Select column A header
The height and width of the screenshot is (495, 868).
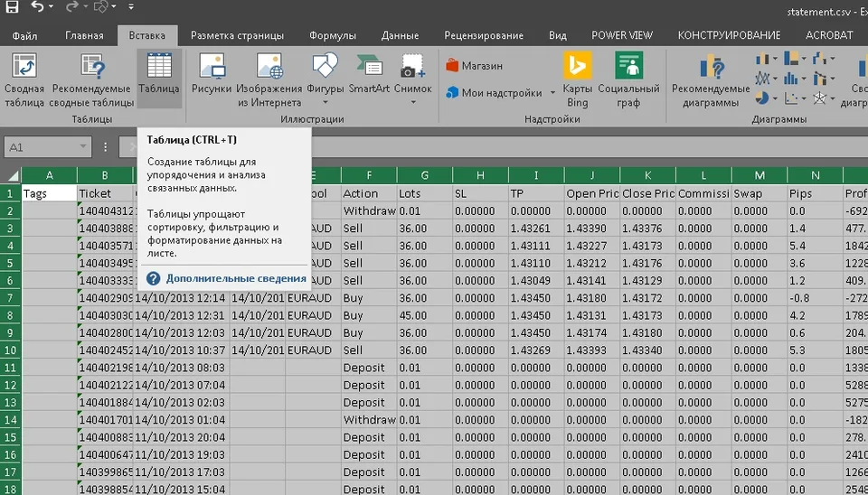(49, 175)
